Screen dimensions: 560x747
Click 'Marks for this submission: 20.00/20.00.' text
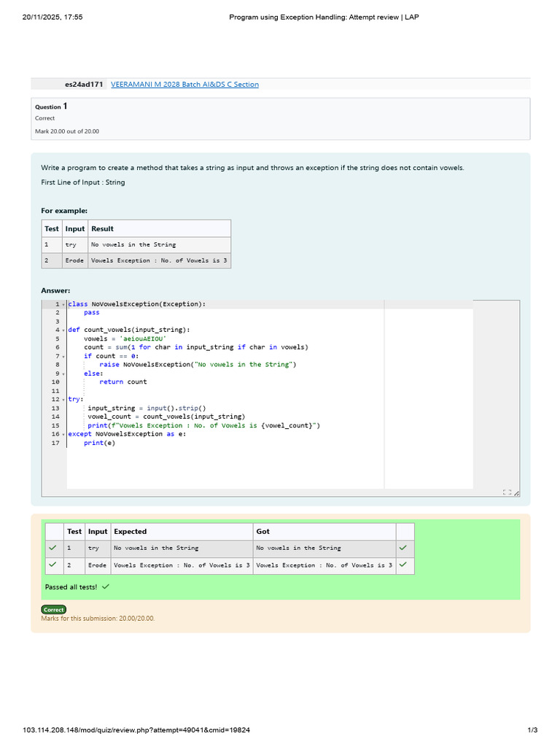(98, 619)
